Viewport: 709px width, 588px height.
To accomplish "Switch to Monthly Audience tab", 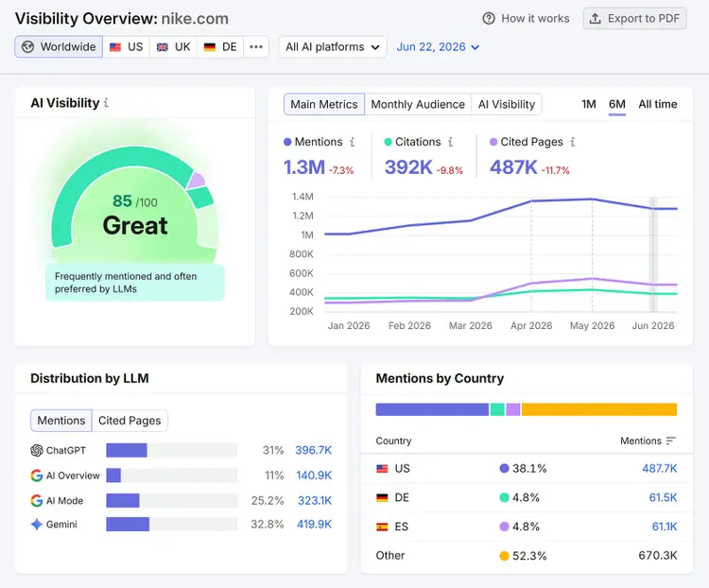I will tap(418, 105).
